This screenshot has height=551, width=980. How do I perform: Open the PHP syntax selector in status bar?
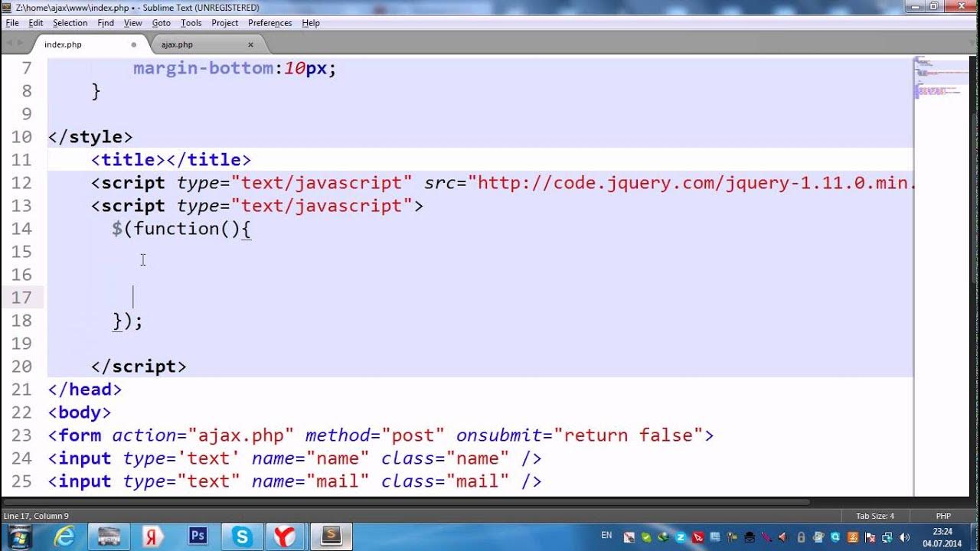click(x=942, y=516)
